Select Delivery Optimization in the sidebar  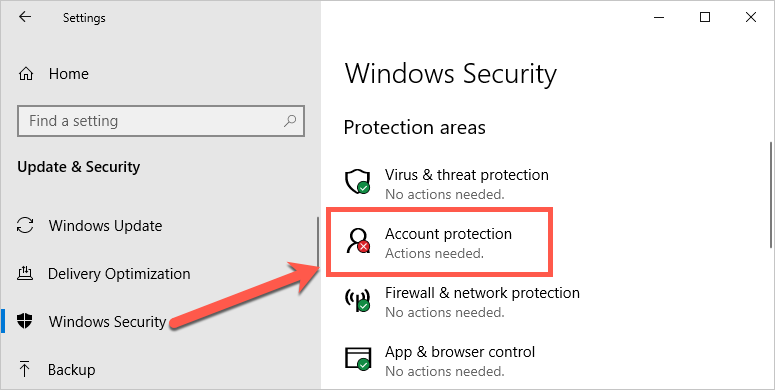119,274
